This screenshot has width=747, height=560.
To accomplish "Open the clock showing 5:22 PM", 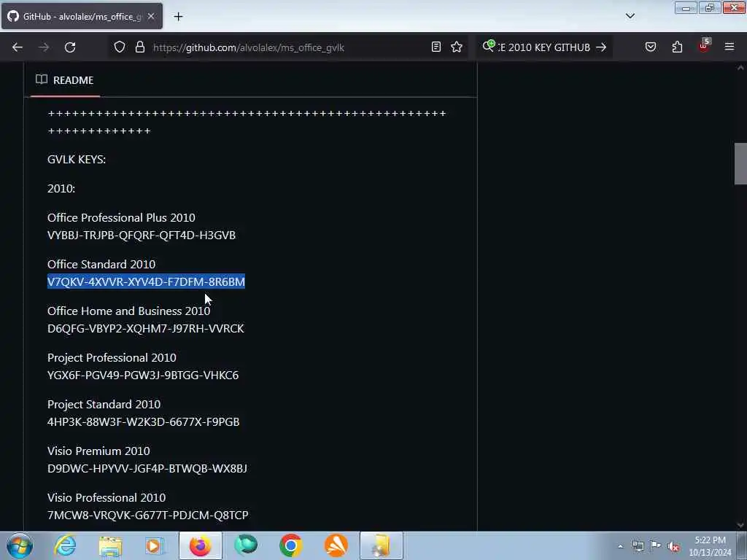I will coord(710,546).
